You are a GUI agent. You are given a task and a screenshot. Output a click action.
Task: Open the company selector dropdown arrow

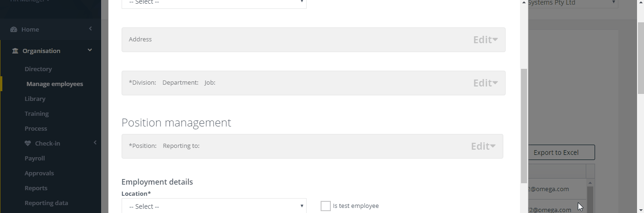613,3
